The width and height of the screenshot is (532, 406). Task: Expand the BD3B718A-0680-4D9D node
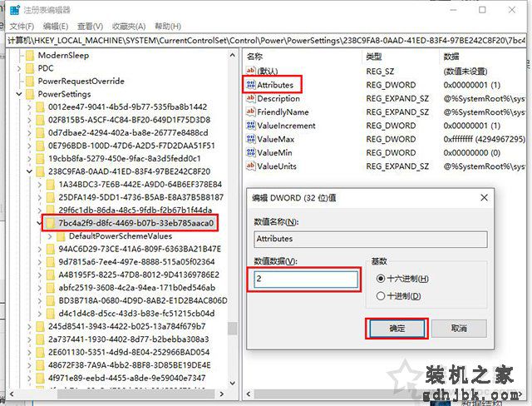(40, 301)
